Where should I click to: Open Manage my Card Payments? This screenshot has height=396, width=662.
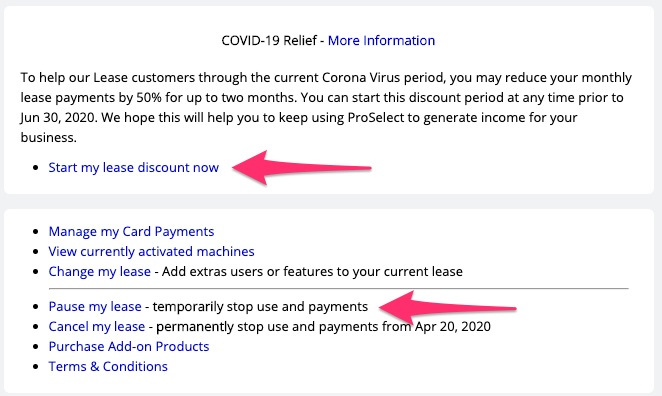(131, 231)
